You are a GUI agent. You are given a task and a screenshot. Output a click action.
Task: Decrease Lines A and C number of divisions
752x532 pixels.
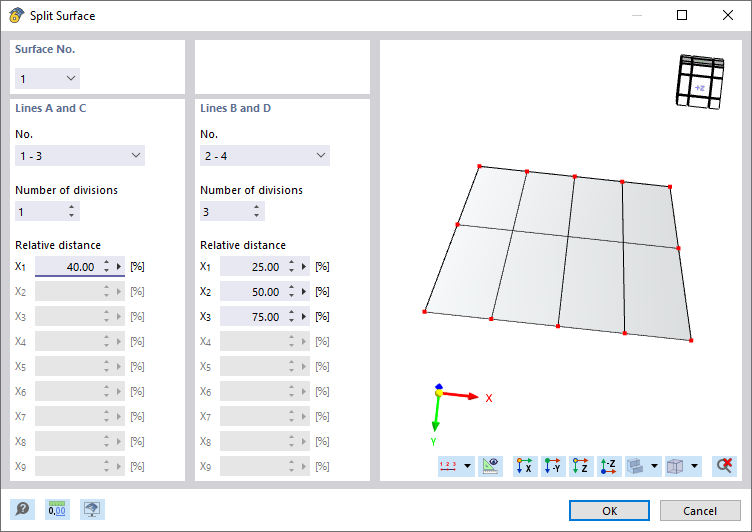(x=71, y=215)
